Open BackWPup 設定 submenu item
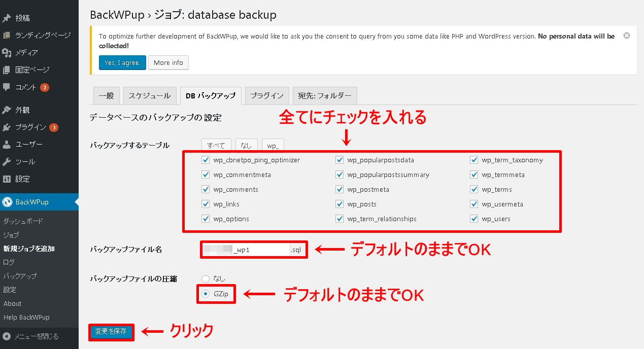Screen dimensions: 644x349 pos(10,290)
